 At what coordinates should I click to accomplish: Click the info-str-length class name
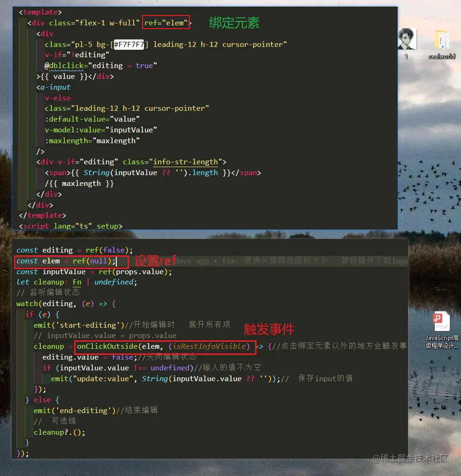click(x=186, y=162)
